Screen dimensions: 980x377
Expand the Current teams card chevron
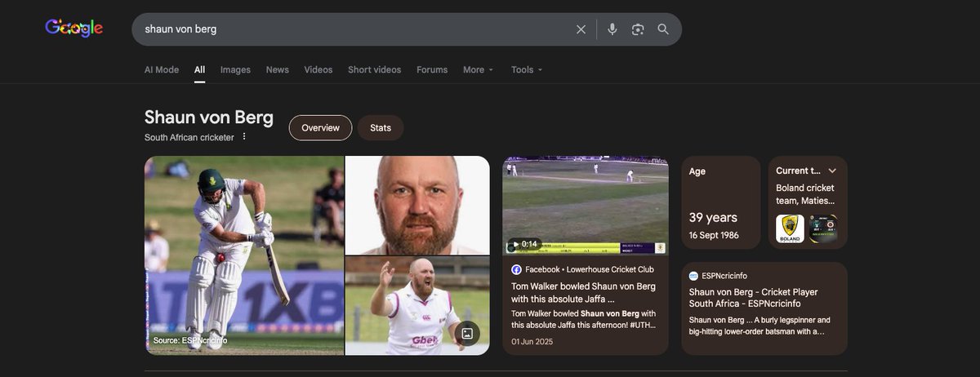click(832, 171)
